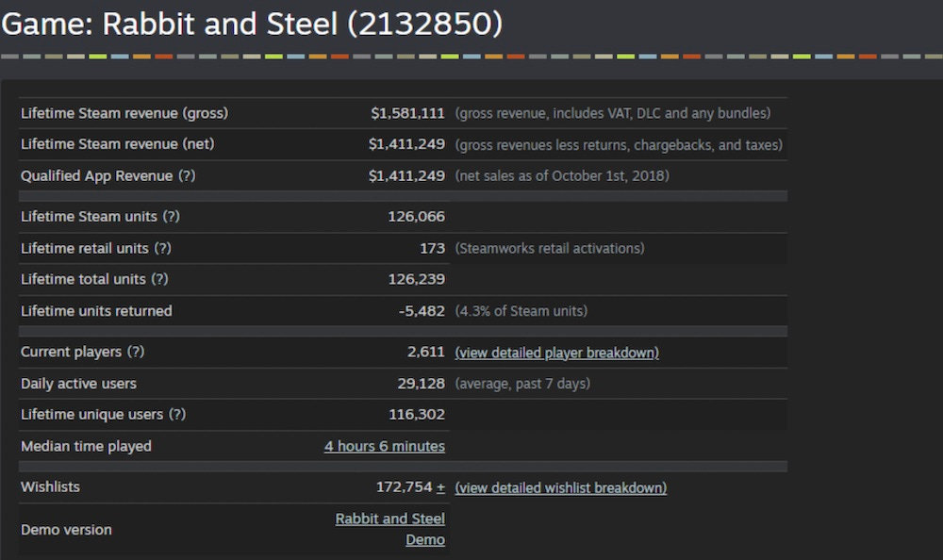Image resolution: width=943 pixels, height=560 pixels.
Task: Click the note (average, past 7 days)
Action: tap(522, 384)
